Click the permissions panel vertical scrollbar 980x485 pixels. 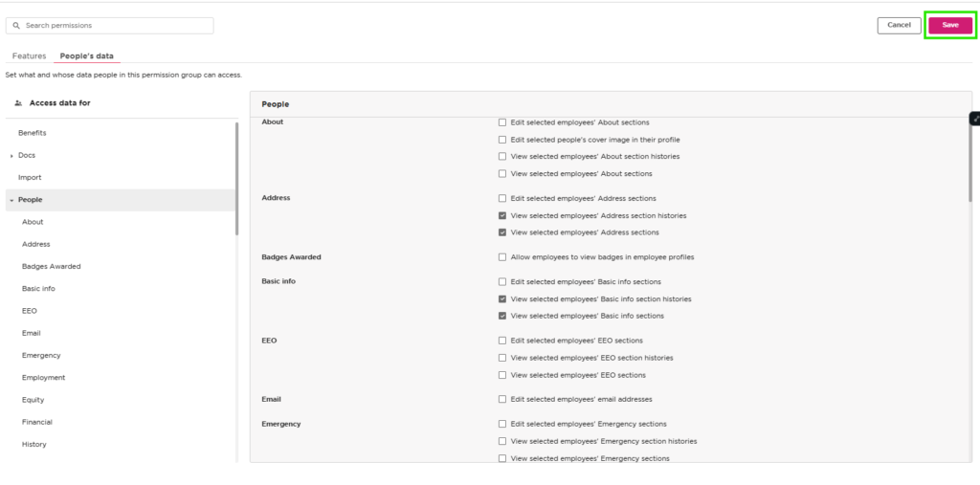pyautogui.click(x=970, y=160)
